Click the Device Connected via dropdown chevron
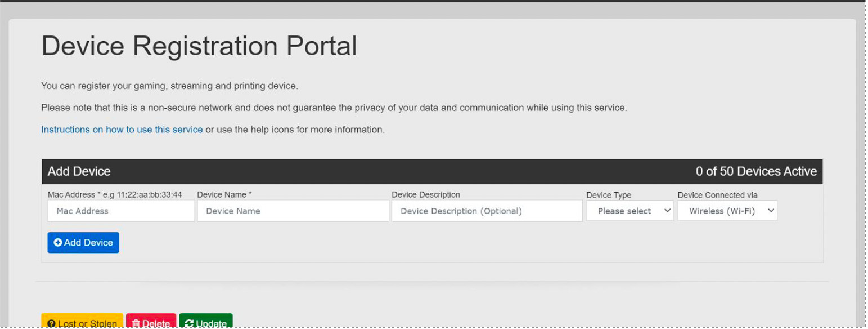868x329 pixels. point(771,210)
